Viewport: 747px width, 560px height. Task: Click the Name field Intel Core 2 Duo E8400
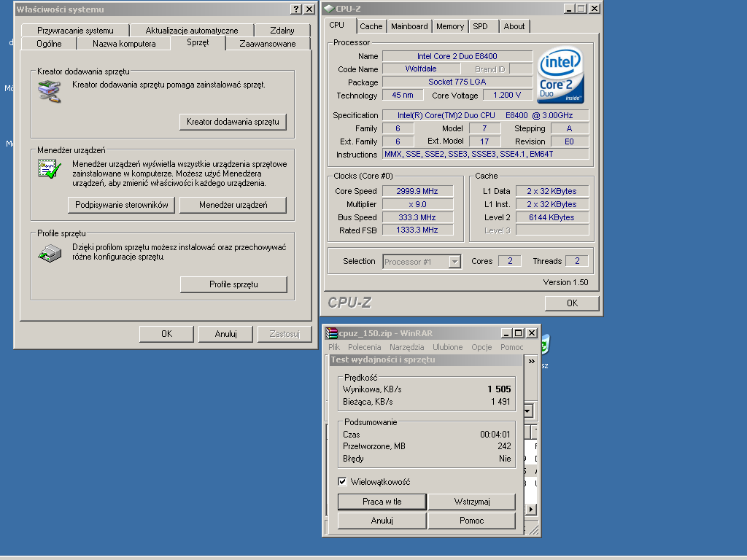point(457,56)
